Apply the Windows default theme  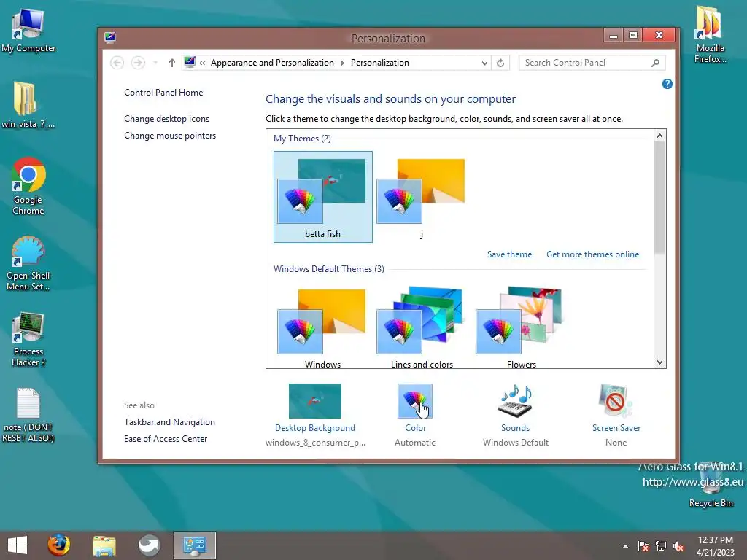pyautogui.click(x=322, y=327)
